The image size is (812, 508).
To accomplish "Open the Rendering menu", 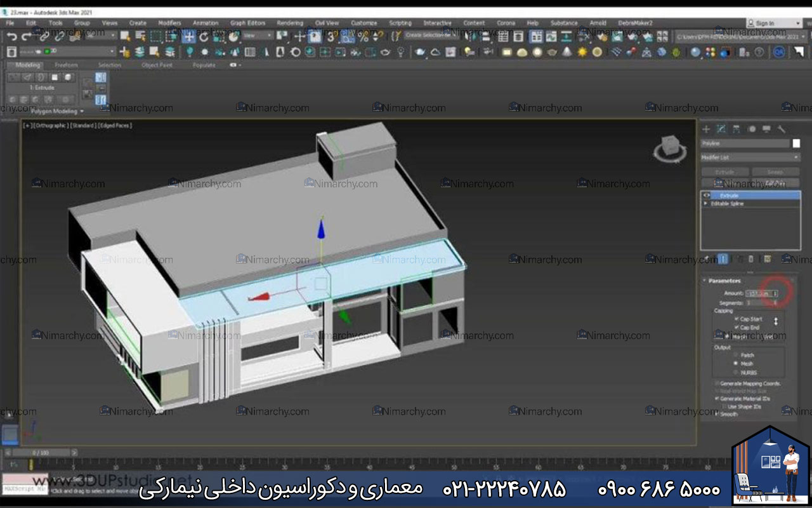I will point(290,23).
